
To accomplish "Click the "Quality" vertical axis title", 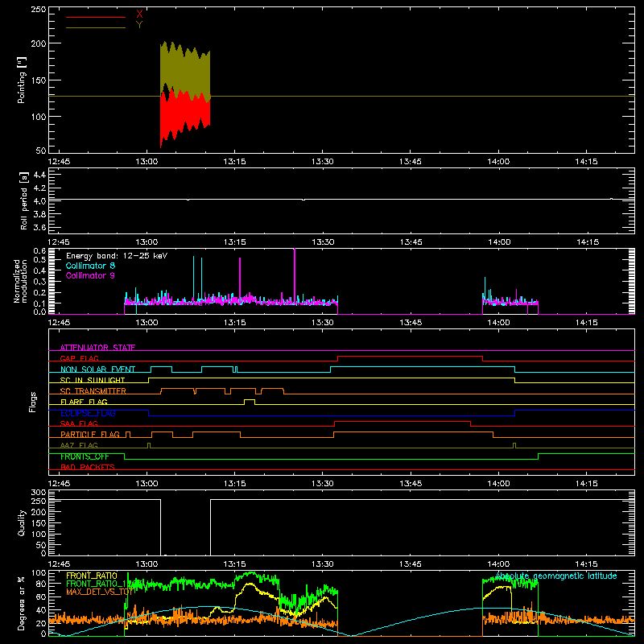I will (22, 522).
